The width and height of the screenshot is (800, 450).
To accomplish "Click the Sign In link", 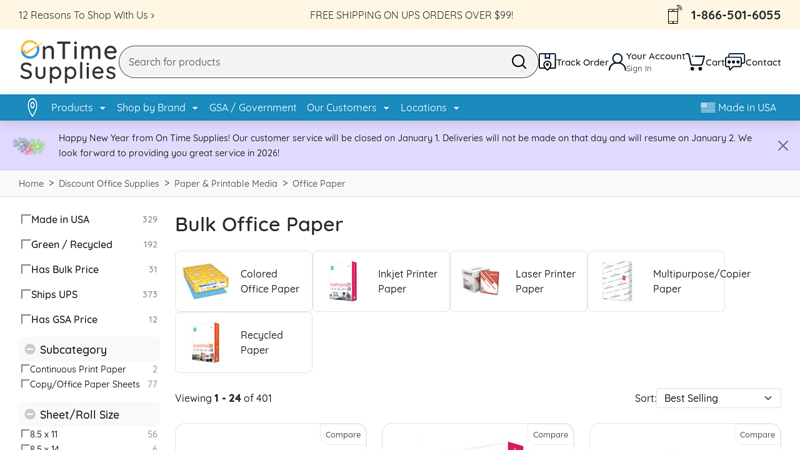I will pos(639,68).
